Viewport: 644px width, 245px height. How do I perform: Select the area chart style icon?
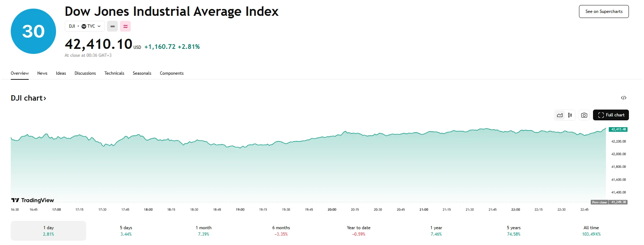pyautogui.click(x=560, y=115)
